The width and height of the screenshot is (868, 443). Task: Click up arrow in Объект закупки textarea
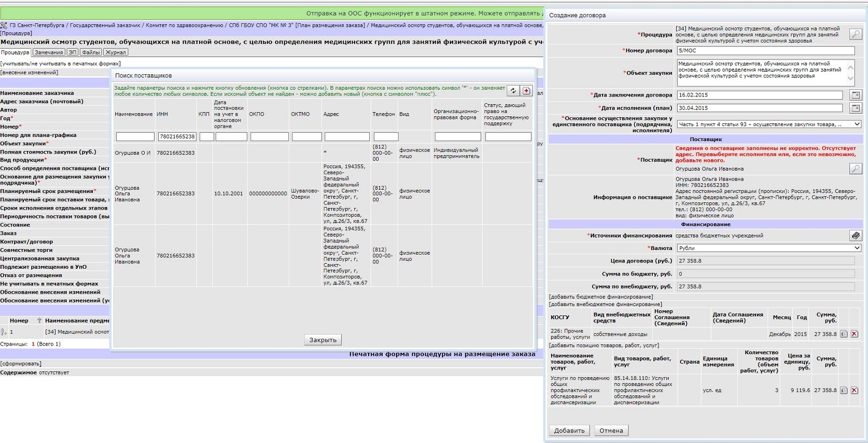(850, 68)
